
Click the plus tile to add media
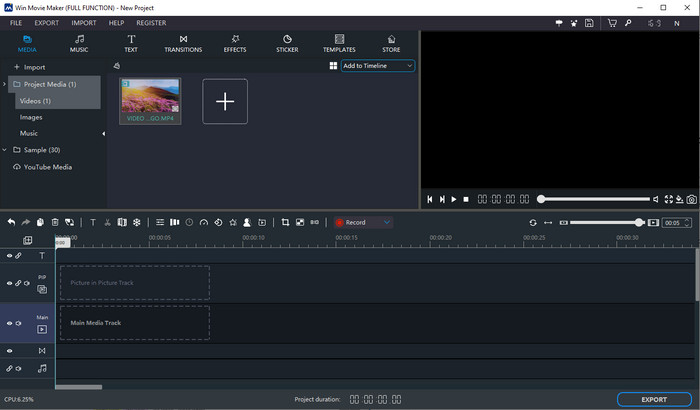pos(225,101)
